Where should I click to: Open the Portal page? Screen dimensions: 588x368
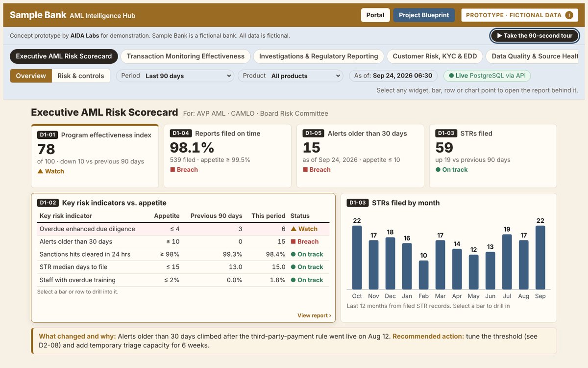coord(375,15)
